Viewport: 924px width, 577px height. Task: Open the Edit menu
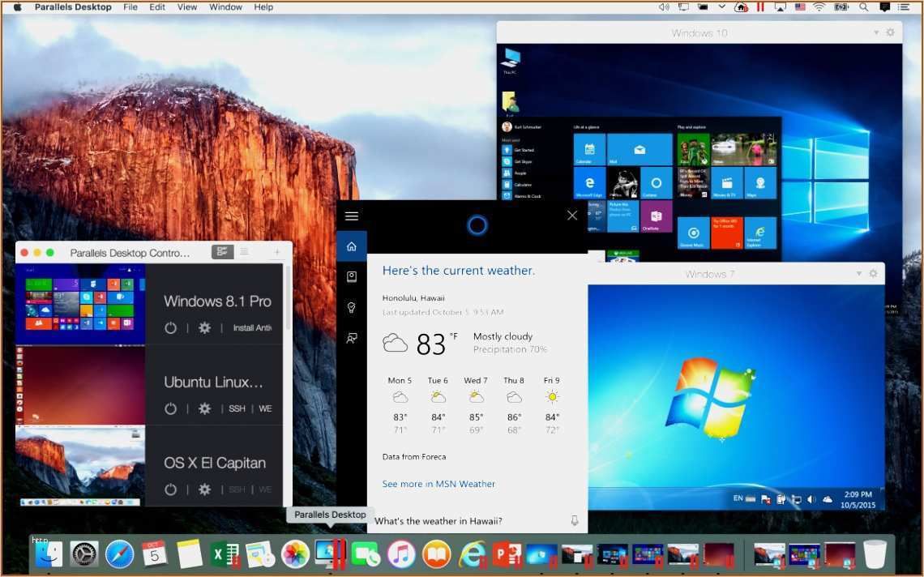pyautogui.click(x=156, y=7)
